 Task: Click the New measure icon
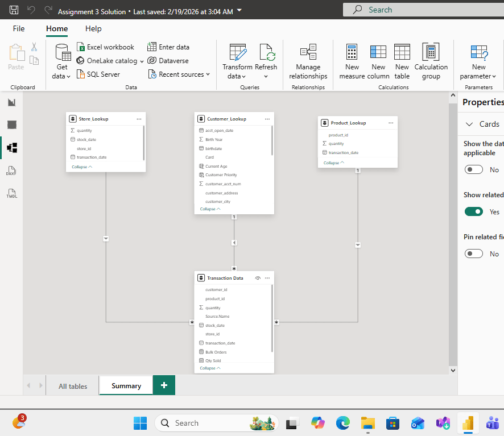[352, 62]
